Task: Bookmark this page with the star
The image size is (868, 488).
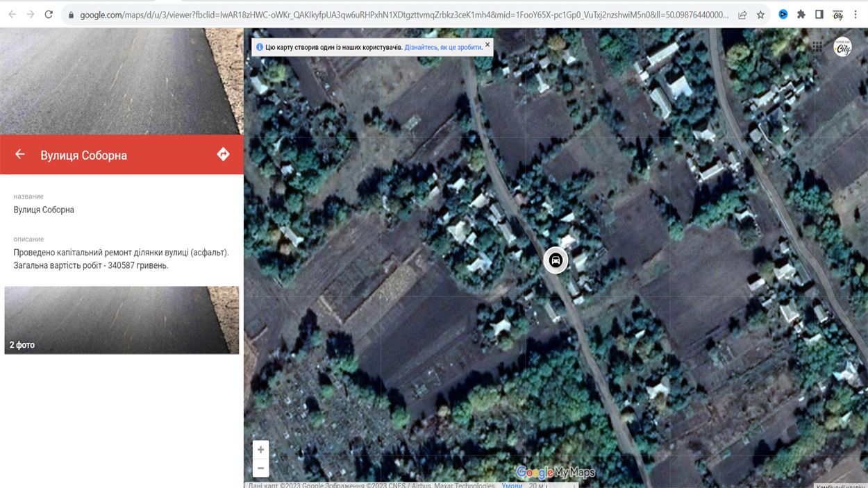Action: coord(761,15)
